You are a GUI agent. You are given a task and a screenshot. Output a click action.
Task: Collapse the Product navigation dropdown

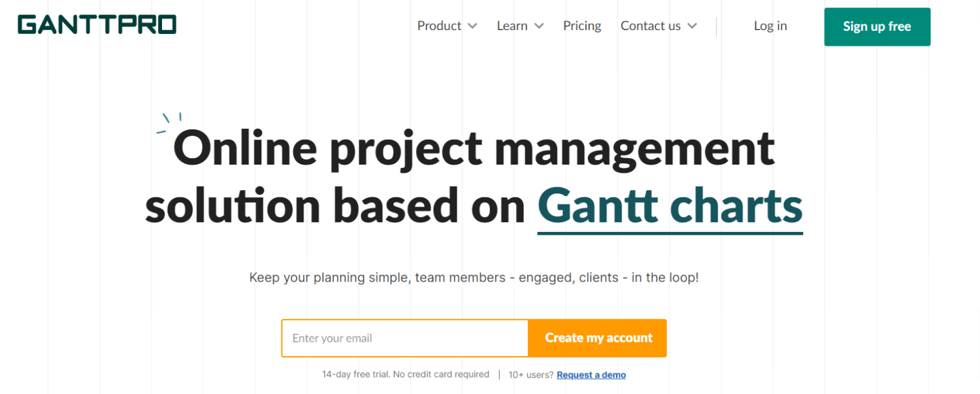tap(473, 26)
